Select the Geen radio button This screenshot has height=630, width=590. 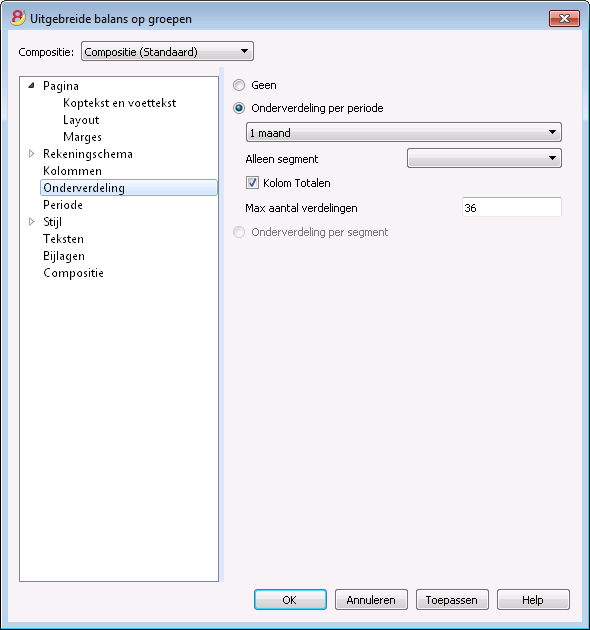pyautogui.click(x=239, y=85)
